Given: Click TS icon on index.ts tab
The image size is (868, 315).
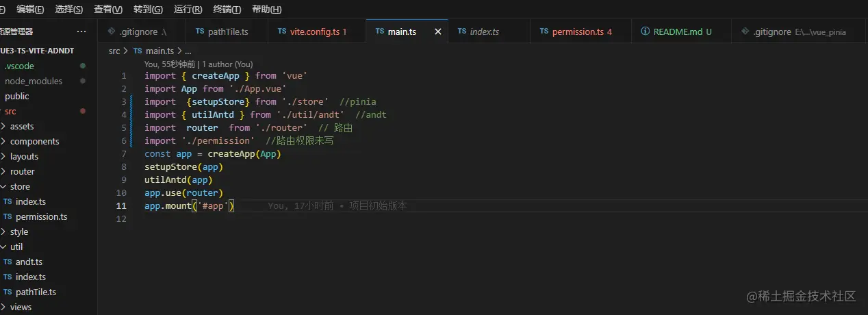Looking at the screenshot, I should click(462, 32).
